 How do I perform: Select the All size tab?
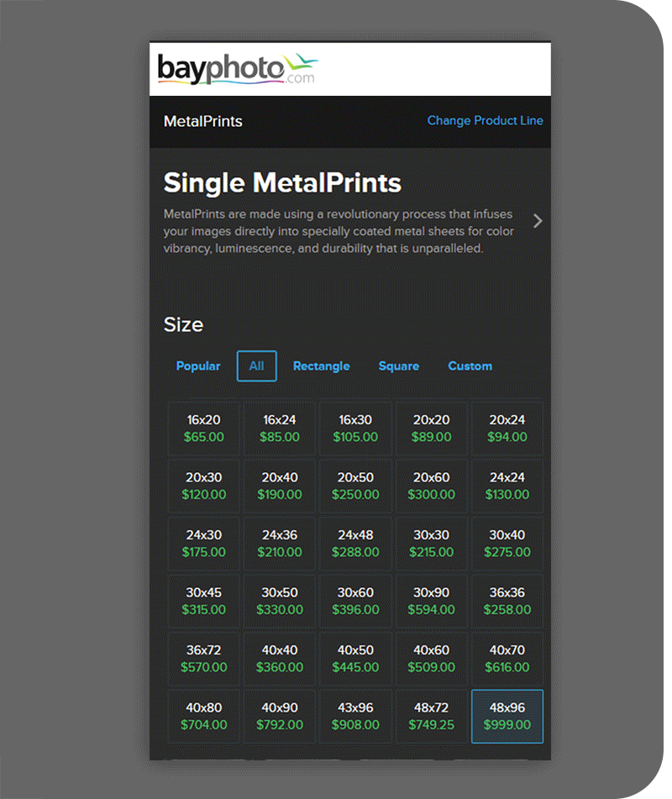click(x=257, y=365)
